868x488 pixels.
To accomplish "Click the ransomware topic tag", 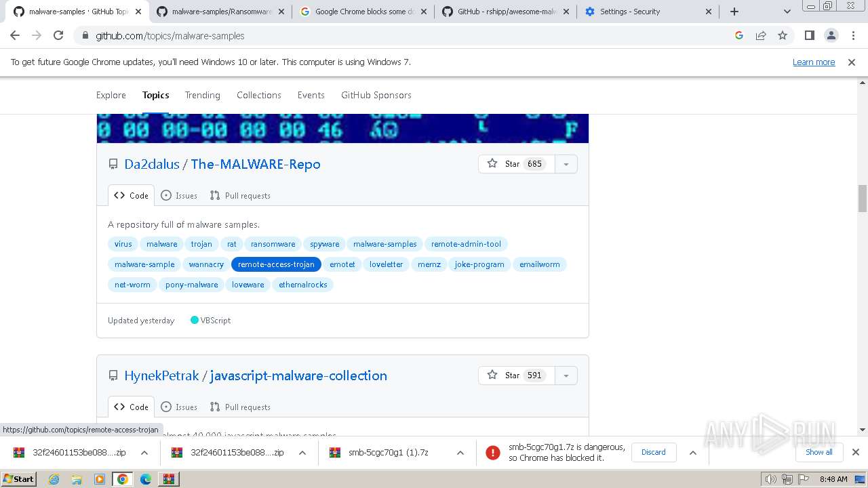I will click(273, 244).
